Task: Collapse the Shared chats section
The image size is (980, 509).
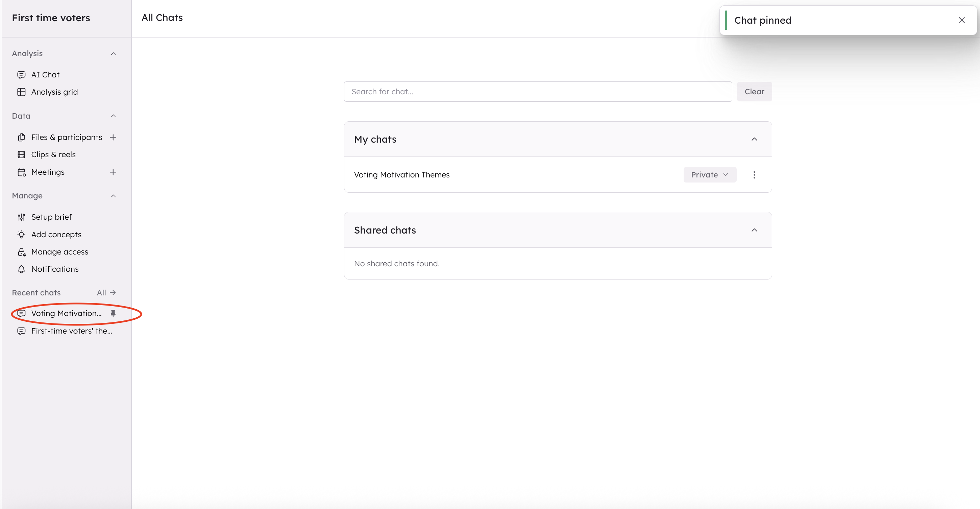Action: click(x=754, y=230)
